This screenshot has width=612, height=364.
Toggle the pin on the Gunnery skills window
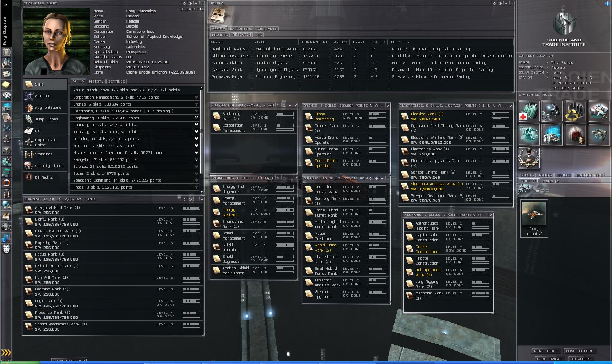click(376, 178)
